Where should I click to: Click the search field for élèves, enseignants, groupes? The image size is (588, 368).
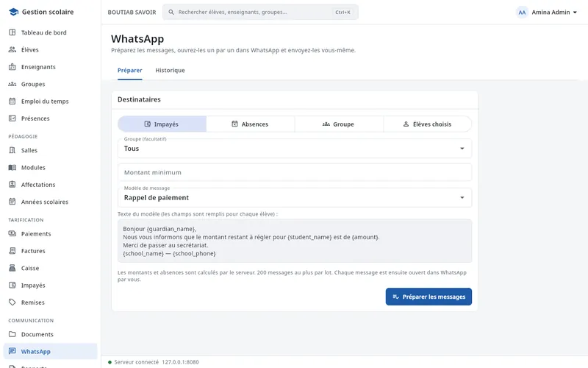click(260, 12)
